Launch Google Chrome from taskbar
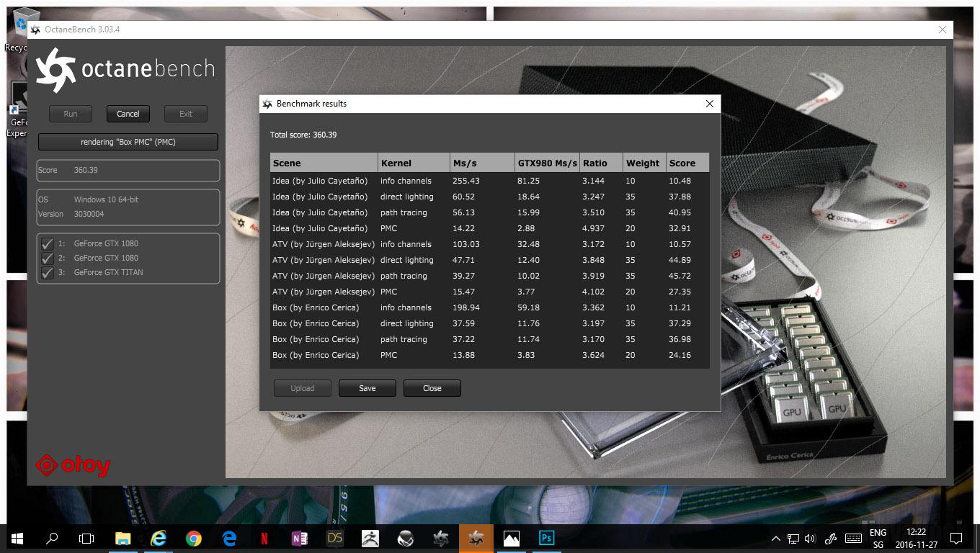The image size is (980, 553). point(194,538)
